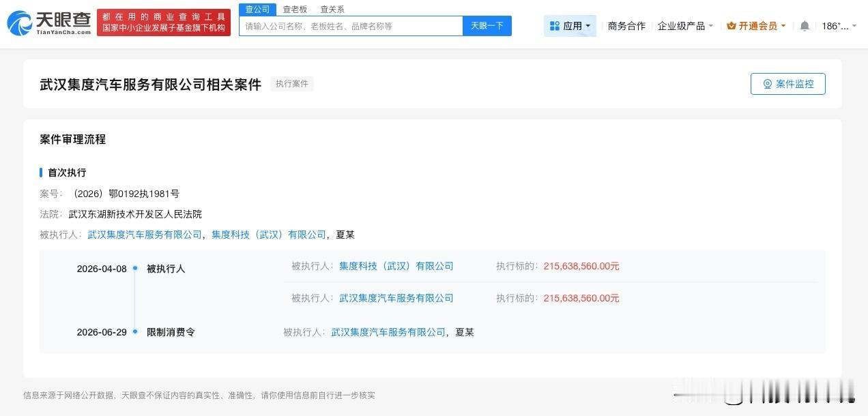The width and height of the screenshot is (868, 416).
Task: Switch to the 查公司 tab
Action: (257, 9)
